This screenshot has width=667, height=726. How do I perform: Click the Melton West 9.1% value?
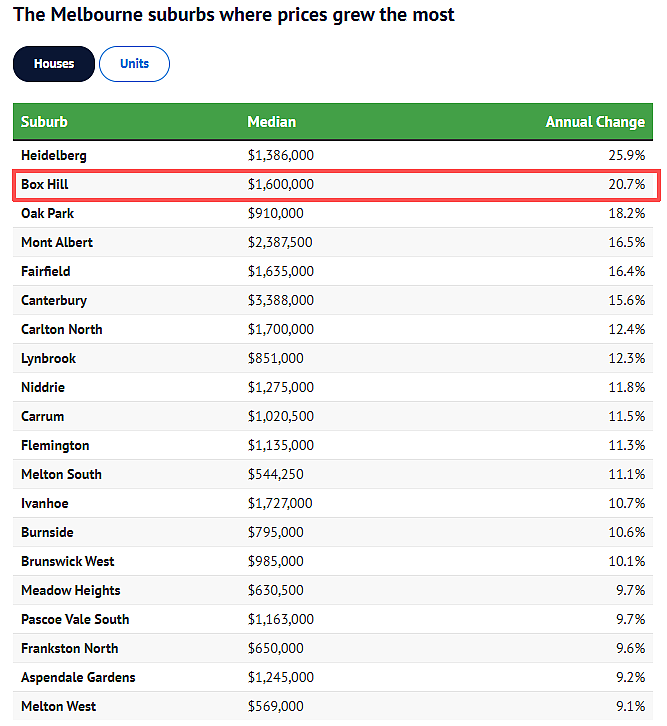pos(630,707)
